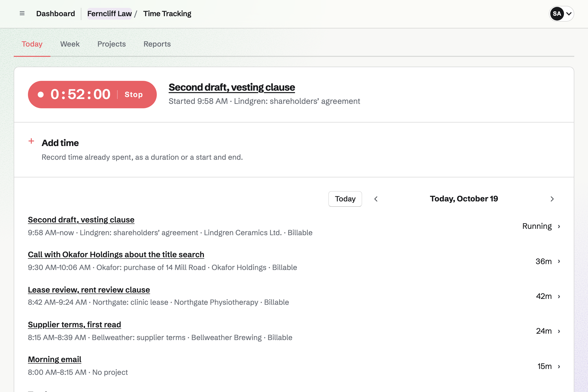Open the account menu dropdown arrow
588x392 pixels.
click(569, 14)
